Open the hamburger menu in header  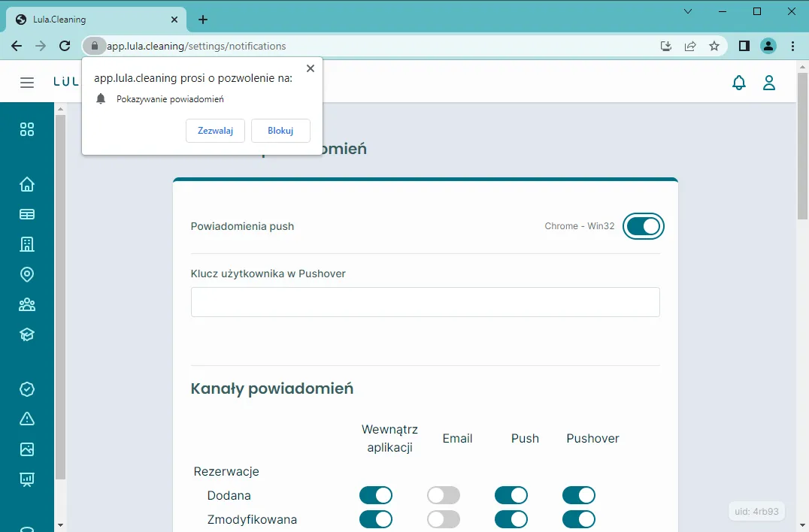[27, 83]
